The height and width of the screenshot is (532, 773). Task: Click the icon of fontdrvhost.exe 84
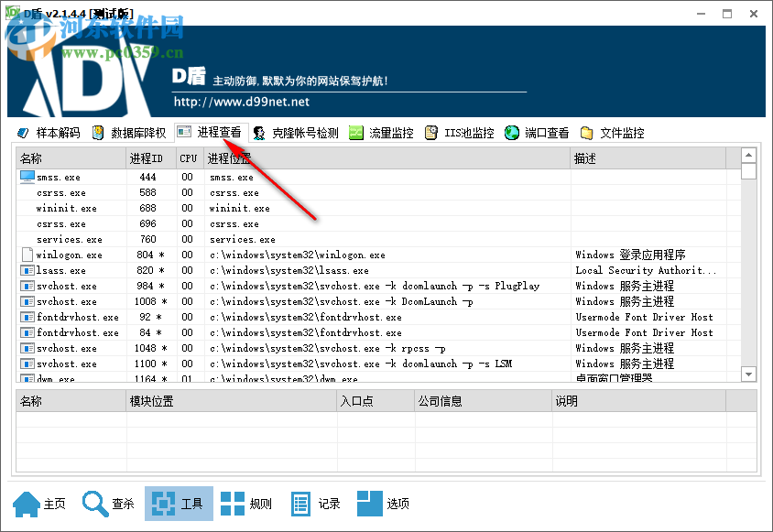(27, 332)
